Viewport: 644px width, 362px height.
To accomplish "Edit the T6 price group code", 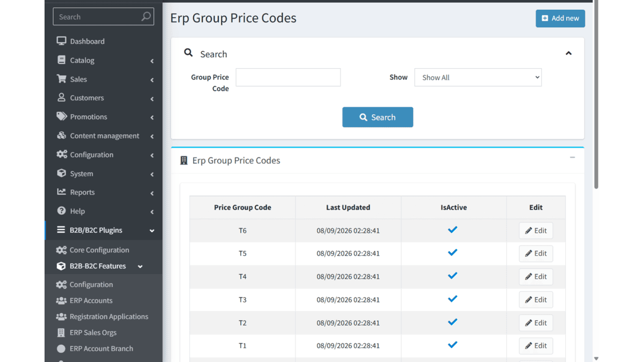I will coord(536,231).
